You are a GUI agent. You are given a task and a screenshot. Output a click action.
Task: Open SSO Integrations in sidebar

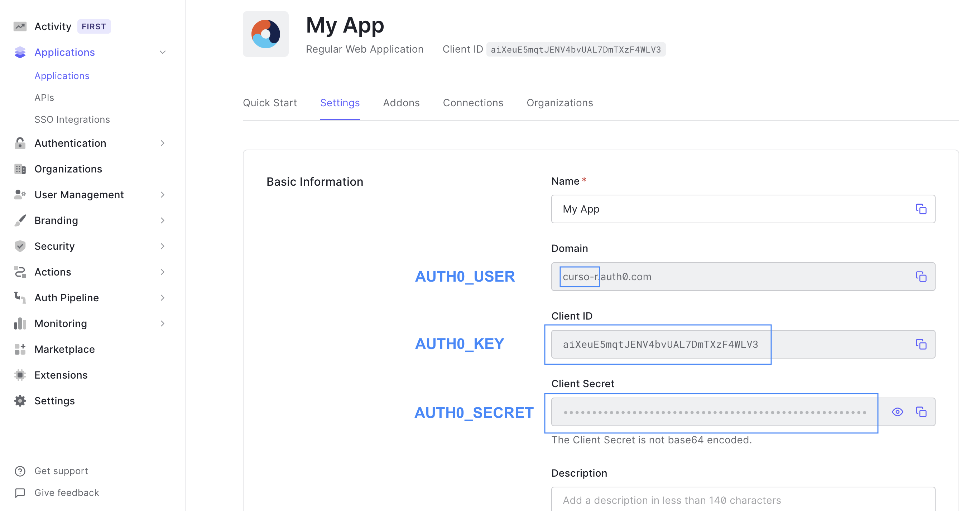tap(72, 120)
